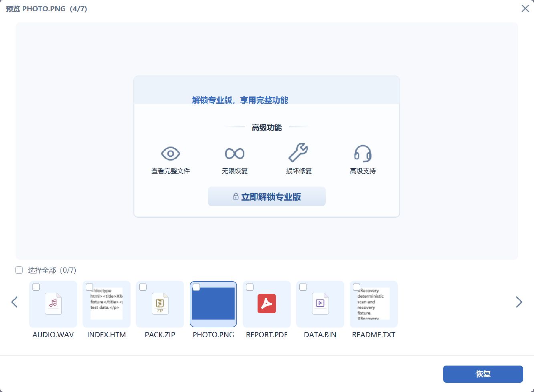Click the 查看完整文件 label
The width and height of the screenshot is (534, 392).
pos(171,171)
